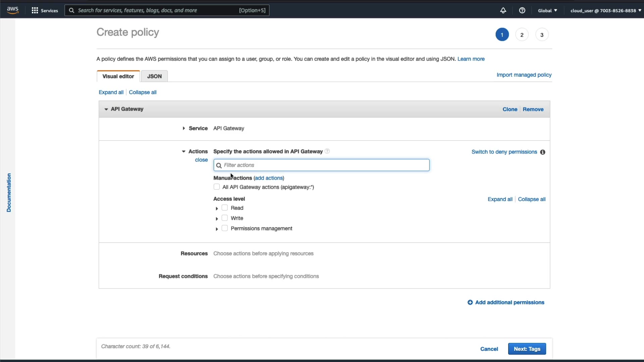The height and width of the screenshot is (362, 644).
Task: Click the Next: Tags button
Action: click(x=527, y=349)
